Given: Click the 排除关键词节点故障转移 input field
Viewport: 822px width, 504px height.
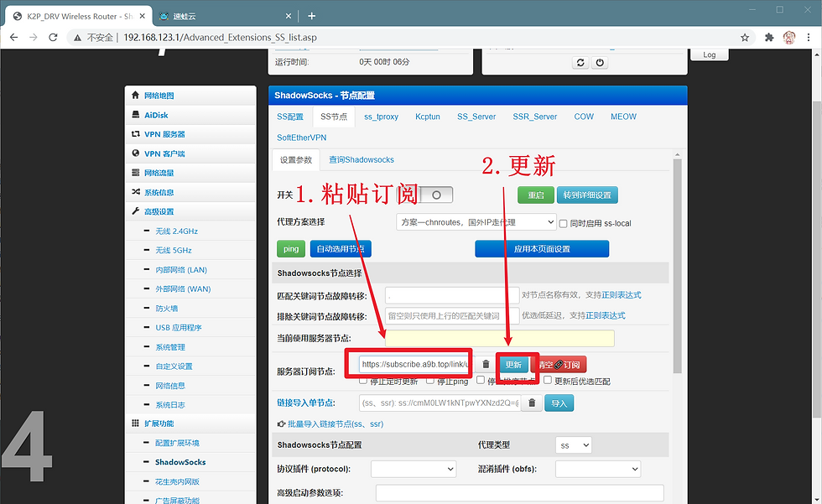Looking at the screenshot, I should (x=452, y=316).
